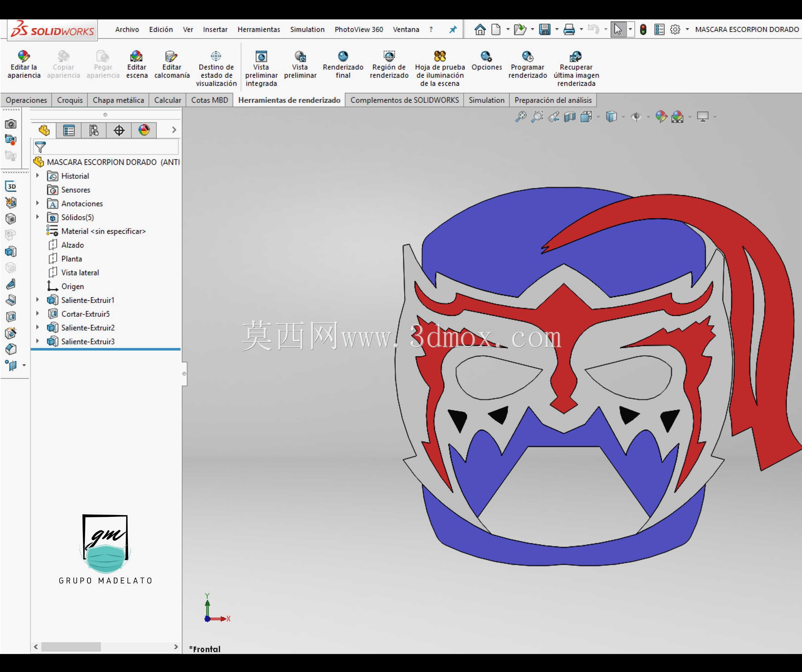The width and height of the screenshot is (802, 672).
Task: Click the Save icon
Action: 545,30
